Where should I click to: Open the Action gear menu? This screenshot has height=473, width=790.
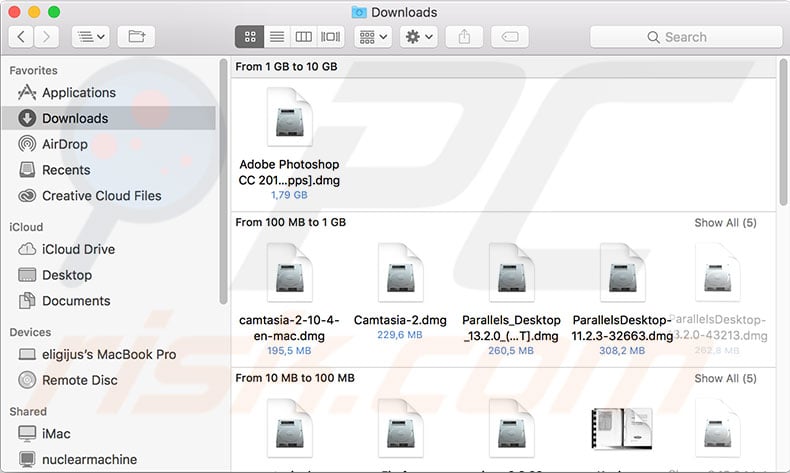coord(419,37)
